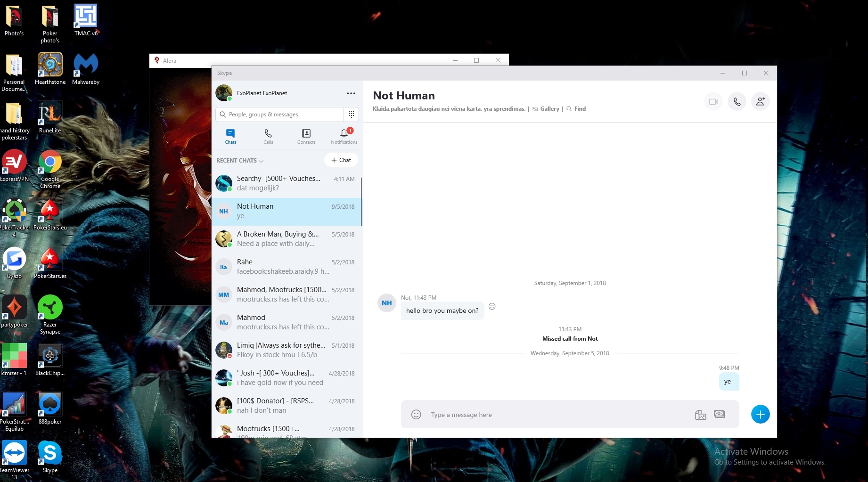Screen dimensions: 868x482
Task: Click the ExoPlanet profile avatar
Action: 224,93
